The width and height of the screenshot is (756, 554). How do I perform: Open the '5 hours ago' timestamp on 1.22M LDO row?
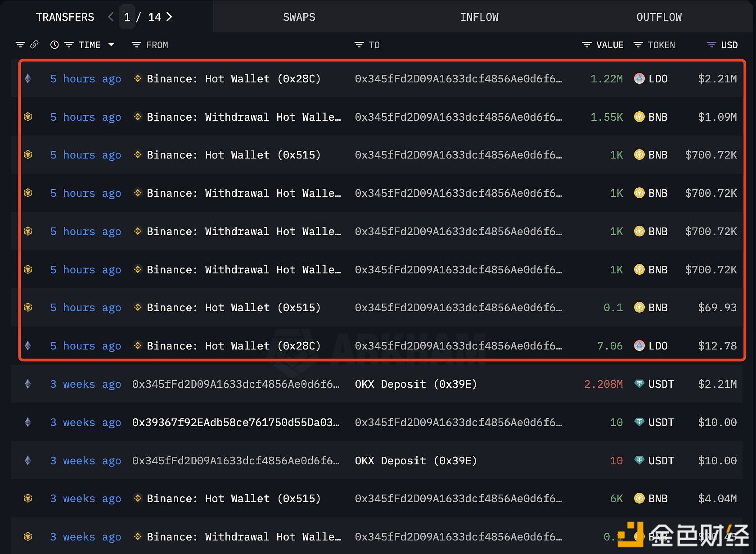(85, 79)
